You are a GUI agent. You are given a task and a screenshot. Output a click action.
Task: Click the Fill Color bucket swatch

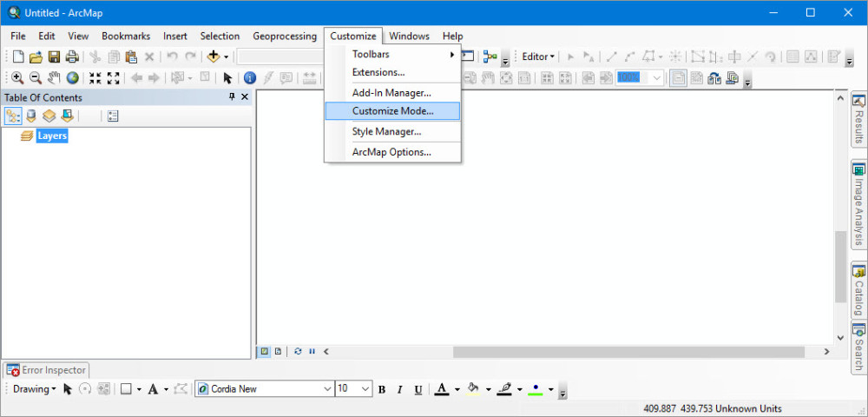click(x=473, y=389)
